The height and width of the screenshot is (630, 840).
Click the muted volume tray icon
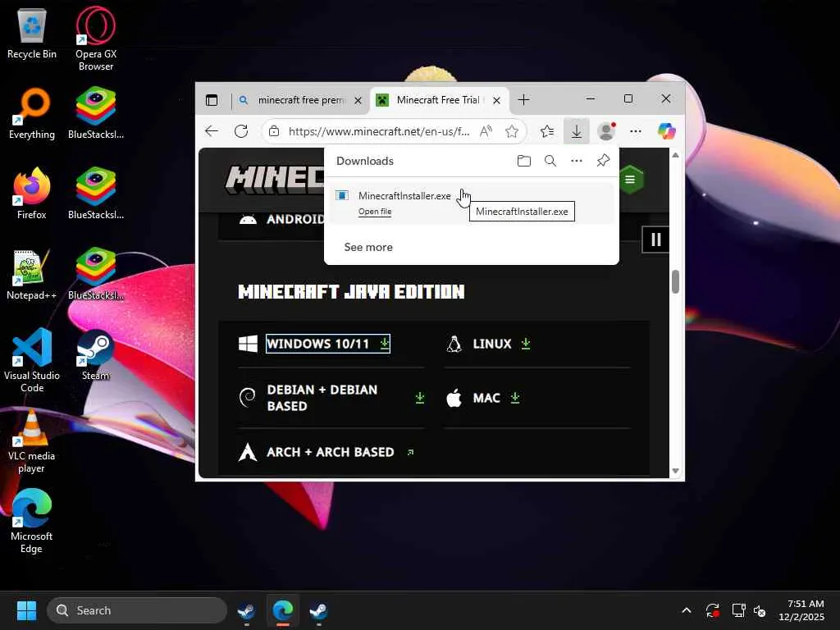pos(760,610)
